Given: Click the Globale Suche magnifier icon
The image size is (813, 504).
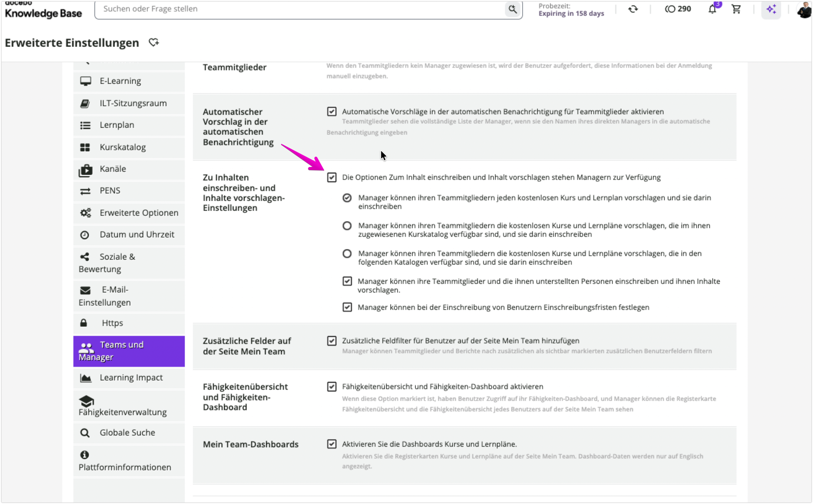Looking at the screenshot, I should [x=85, y=433].
